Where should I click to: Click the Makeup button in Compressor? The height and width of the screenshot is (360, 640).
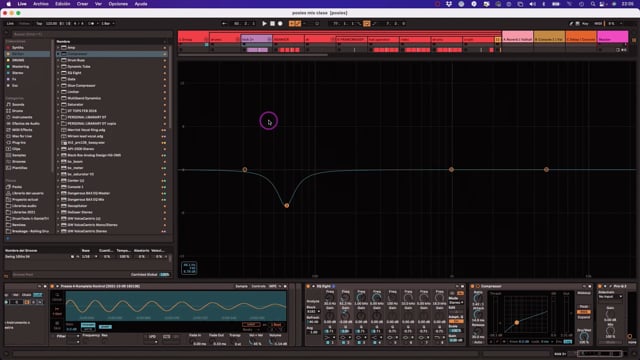pyautogui.click(x=584, y=293)
